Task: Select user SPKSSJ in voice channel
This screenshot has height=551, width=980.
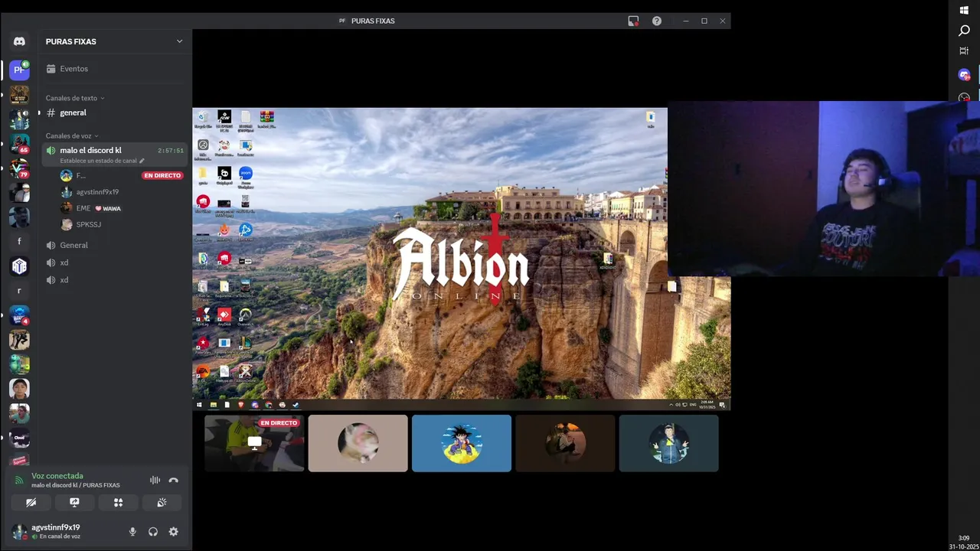Action: pos(121,224)
